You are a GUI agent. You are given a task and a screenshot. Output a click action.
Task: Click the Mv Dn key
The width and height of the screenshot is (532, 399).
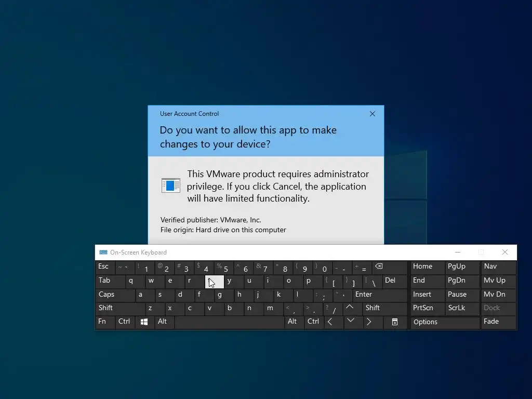tap(498, 295)
